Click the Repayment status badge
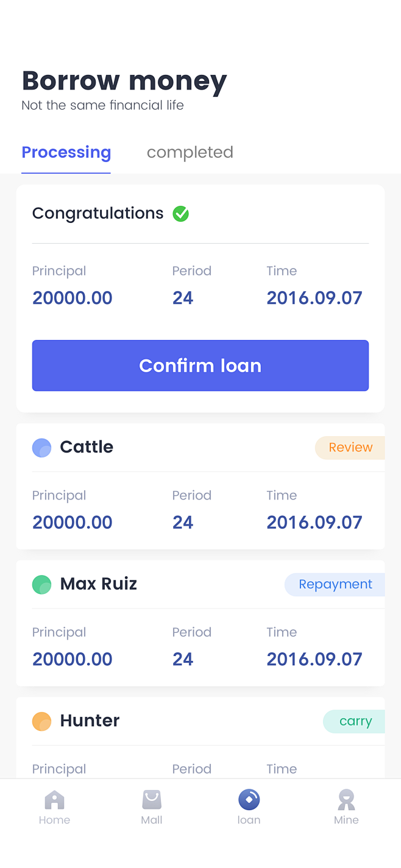Screen dimensions: 401x868 point(335,585)
